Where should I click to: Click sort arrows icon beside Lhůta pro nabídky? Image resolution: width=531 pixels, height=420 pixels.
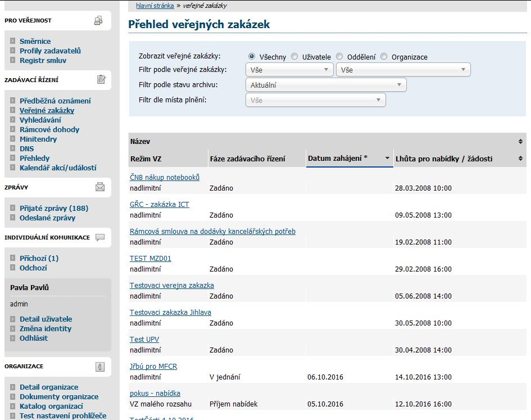pyautogui.click(x=520, y=159)
